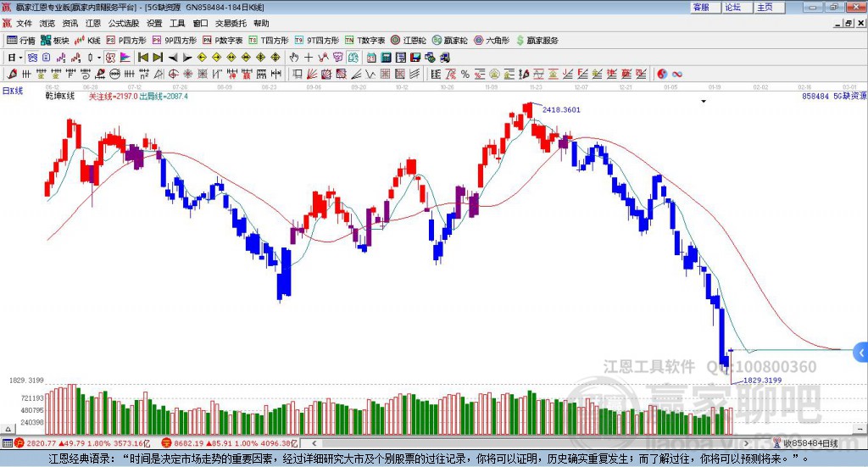Image resolution: width=868 pixels, height=467 pixels.
Task: Open the T数字表 tool
Action: (x=364, y=41)
